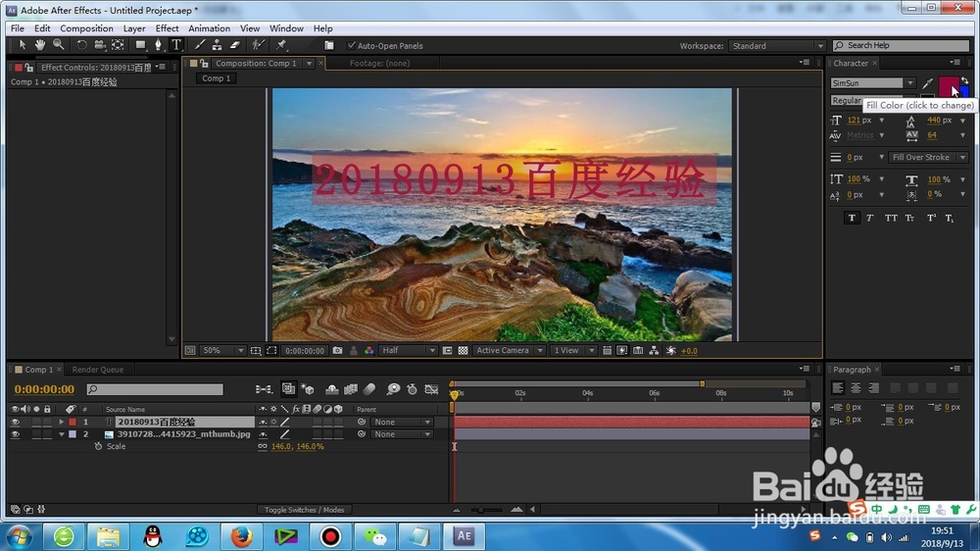Open the 50% magnification dropdown
This screenshot has height=551, width=980.
point(222,351)
